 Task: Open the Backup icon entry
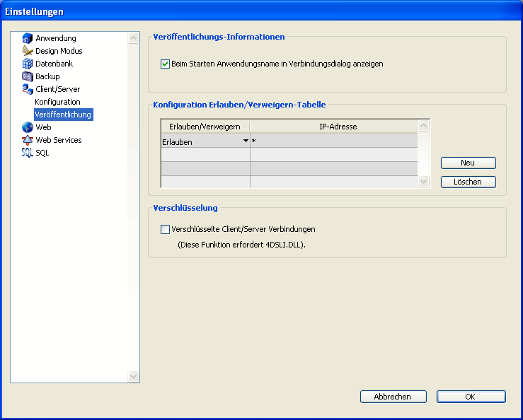[28, 76]
